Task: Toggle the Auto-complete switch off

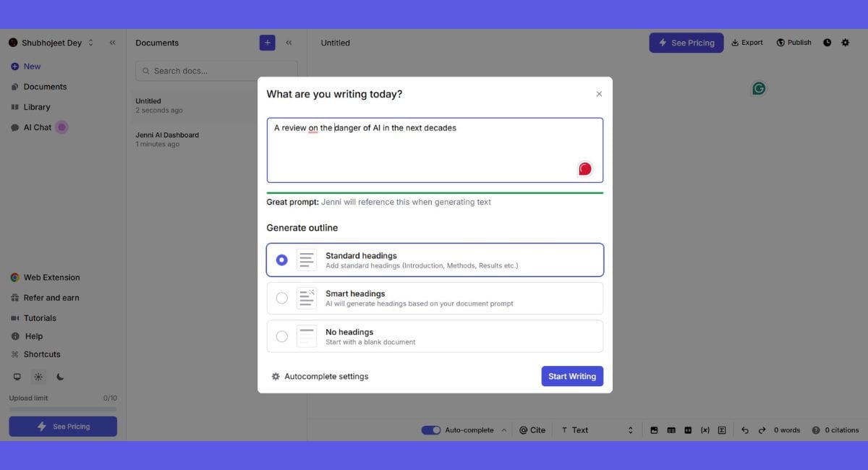Action: click(431, 430)
